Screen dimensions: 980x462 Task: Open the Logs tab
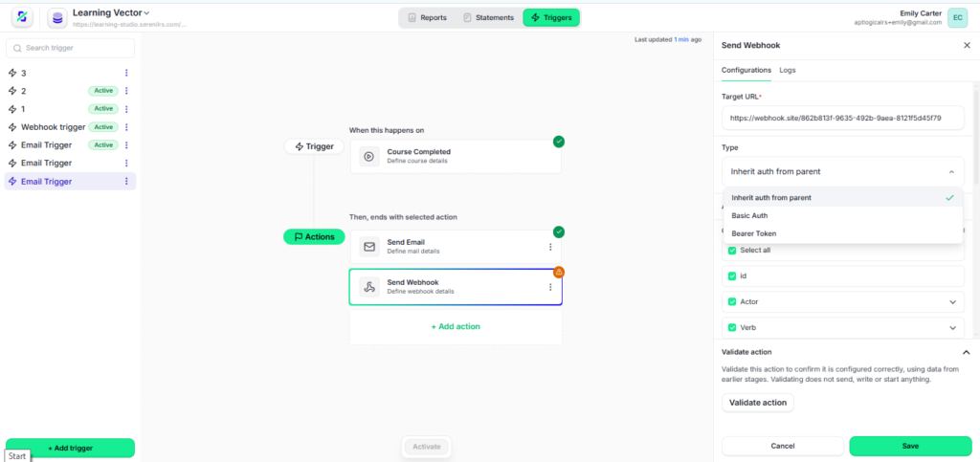pos(788,70)
